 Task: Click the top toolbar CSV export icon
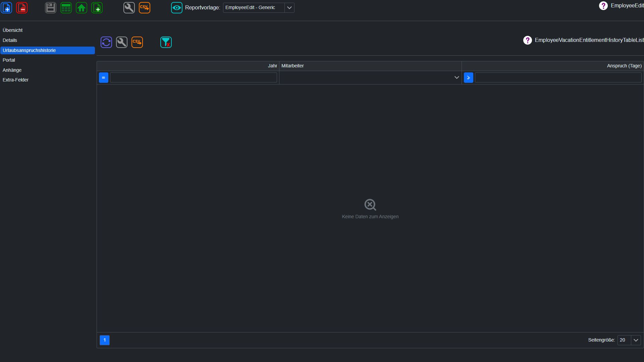click(145, 8)
